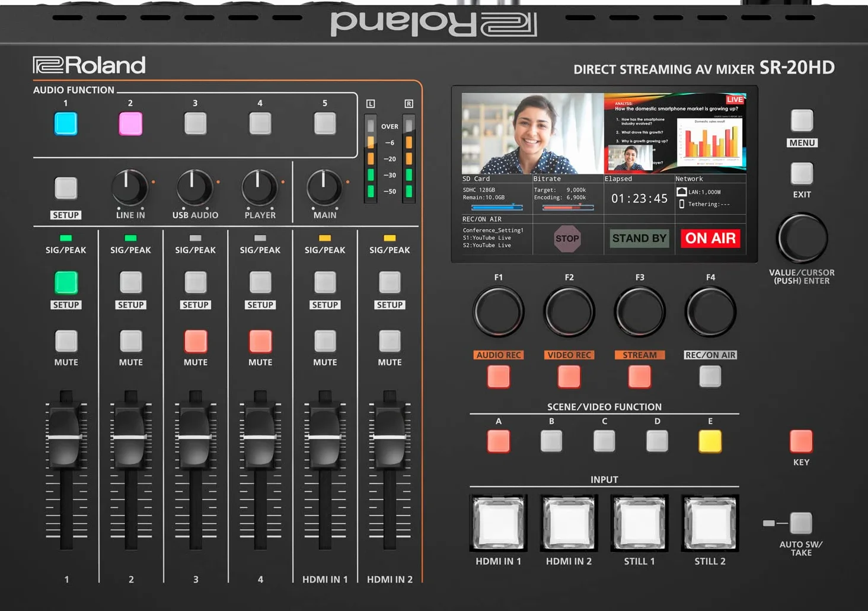Open SETUP beside the LINE IN knob
This screenshot has height=611, width=868.
(66, 189)
